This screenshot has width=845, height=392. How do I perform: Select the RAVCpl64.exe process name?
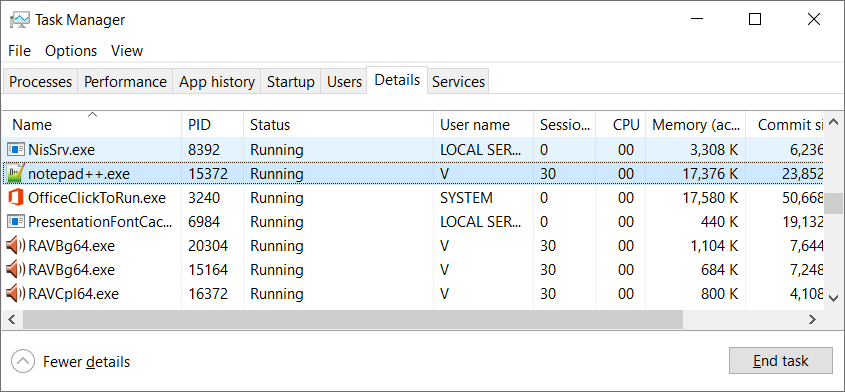[x=73, y=294]
